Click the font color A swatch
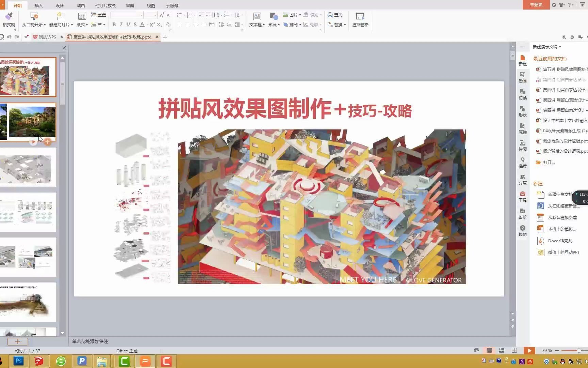The width and height of the screenshot is (588, 368). [142, 25]
